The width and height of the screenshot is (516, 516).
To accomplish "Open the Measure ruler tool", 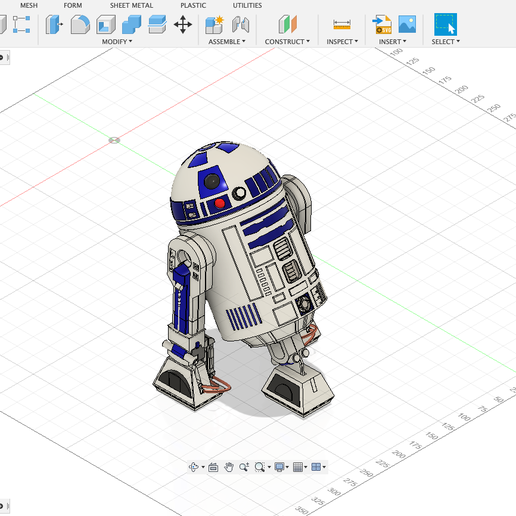I will (342, 24).
